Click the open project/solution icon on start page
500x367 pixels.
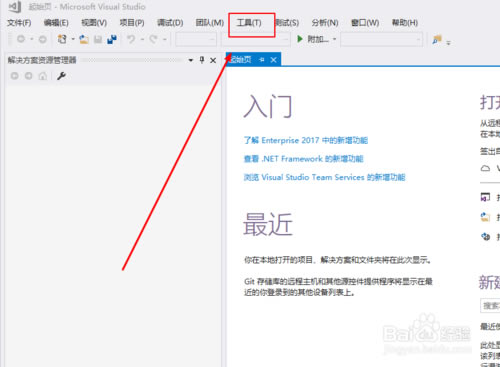(485, 197)
